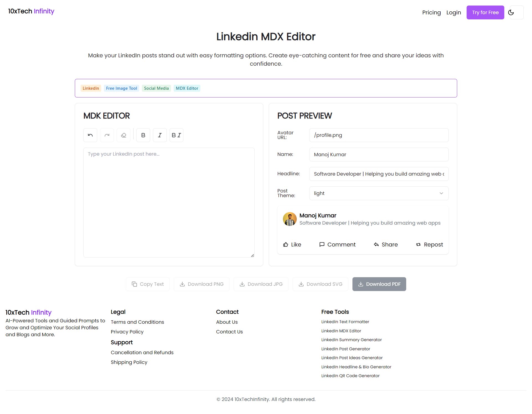The height and width of the screenshot is (414, 532).
Task: Select the Free Image Tool tag
Action: coord(121,88)
